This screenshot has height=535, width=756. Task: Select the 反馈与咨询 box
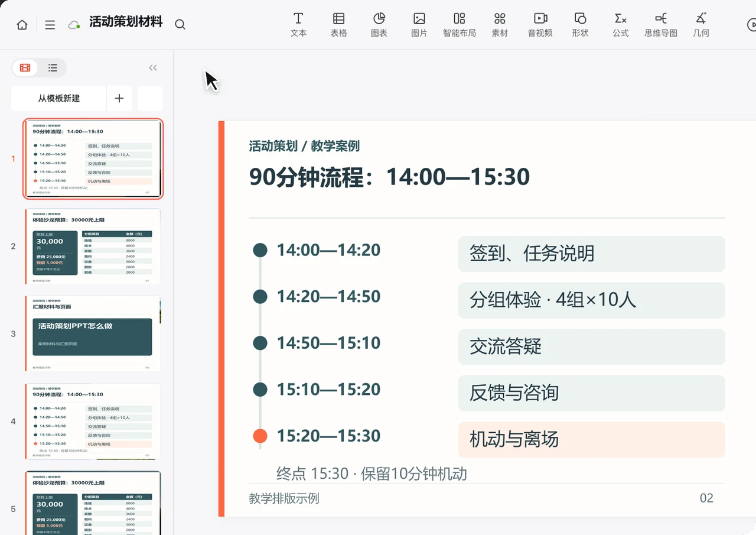coord(591,393)
